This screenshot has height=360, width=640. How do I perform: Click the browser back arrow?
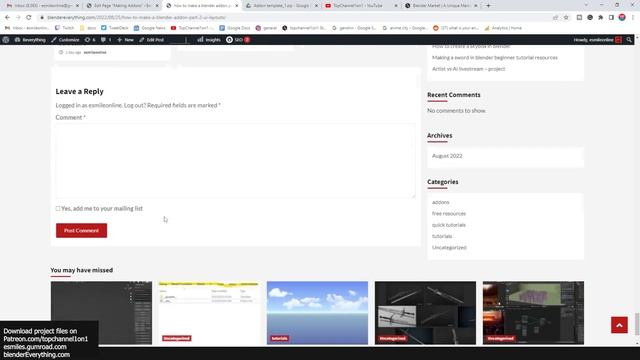[x=7, y=18]
